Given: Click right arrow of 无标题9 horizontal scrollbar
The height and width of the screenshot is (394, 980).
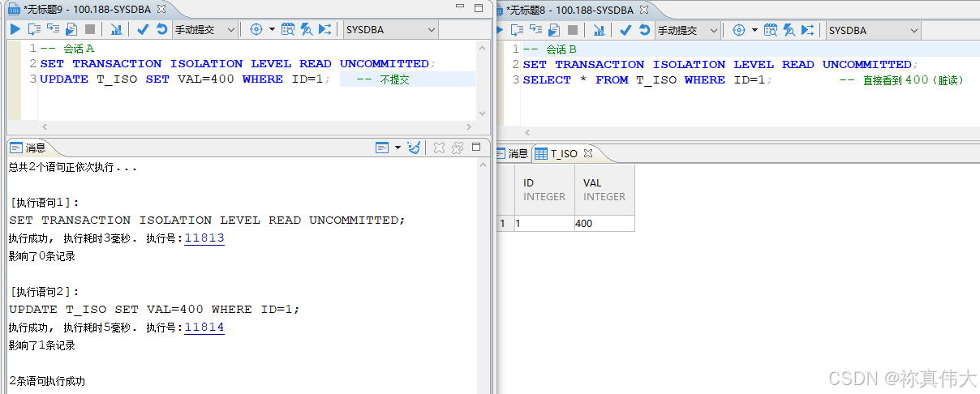Looking at the screenshot, I should tap(470, 127).
